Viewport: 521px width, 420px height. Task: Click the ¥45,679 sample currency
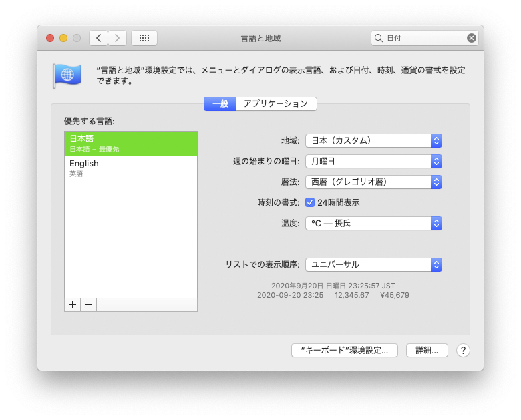395,295
